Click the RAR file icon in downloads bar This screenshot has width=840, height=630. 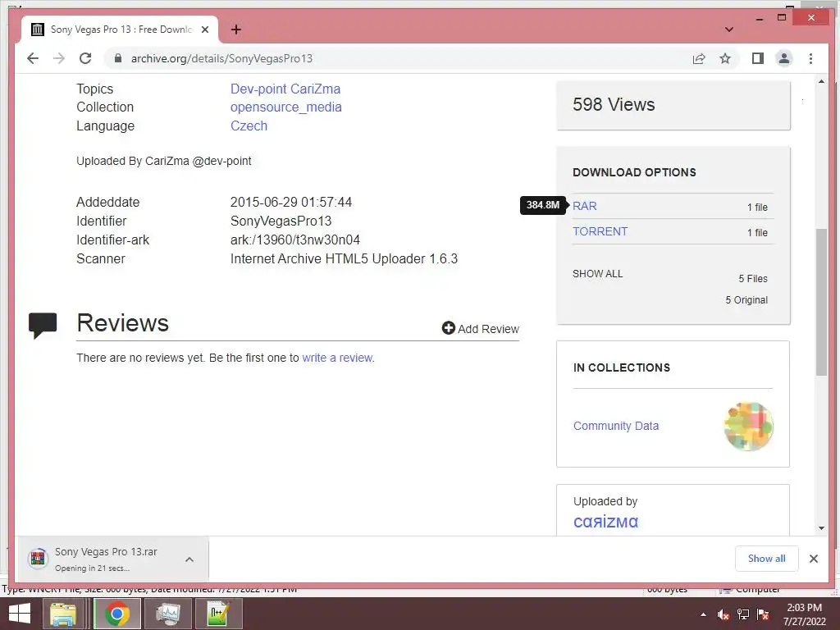tap(38, 559)
